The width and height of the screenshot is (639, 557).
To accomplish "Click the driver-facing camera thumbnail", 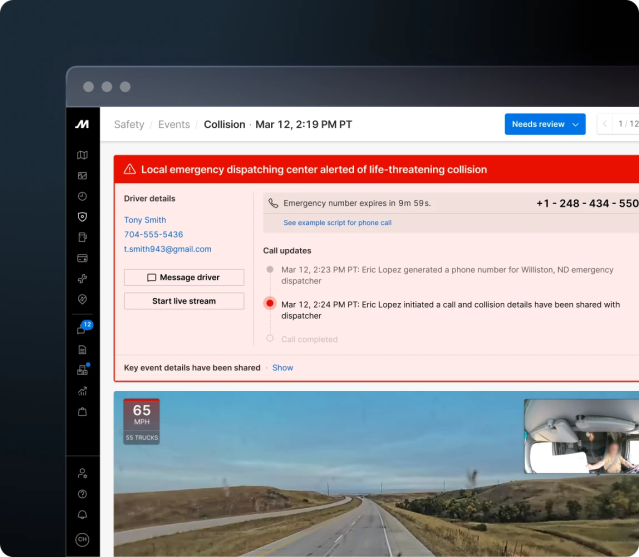I will tap(581, 436).
